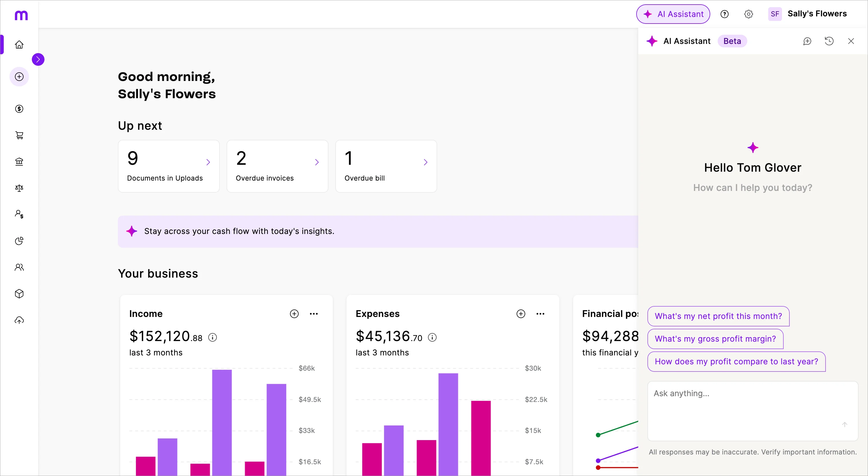Click the plus icon on Expenses card
Image resolution: width=868 pixels, height=476 pixels.
coord(521,314)
